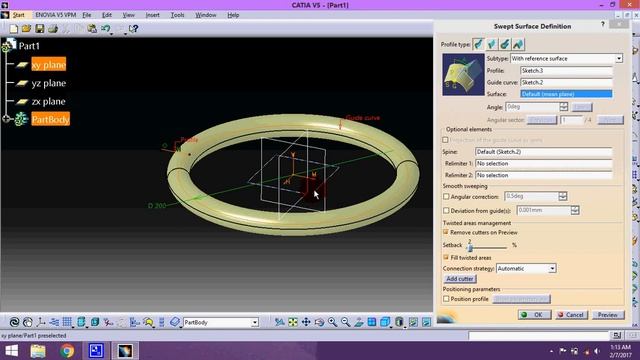This screenshot has width=640, height=360.
Task: Click the Profile field showing Sketch.3
Action: click(x=566, y=71)
